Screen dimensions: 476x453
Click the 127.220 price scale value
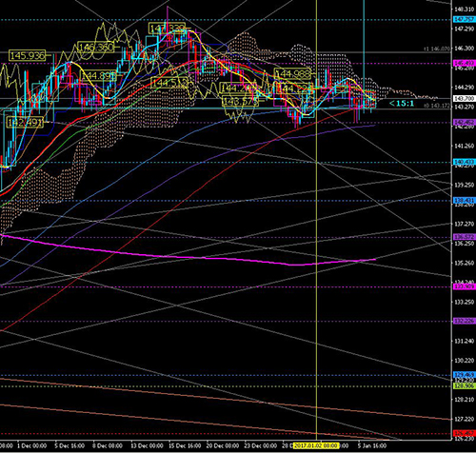(465, 419)
